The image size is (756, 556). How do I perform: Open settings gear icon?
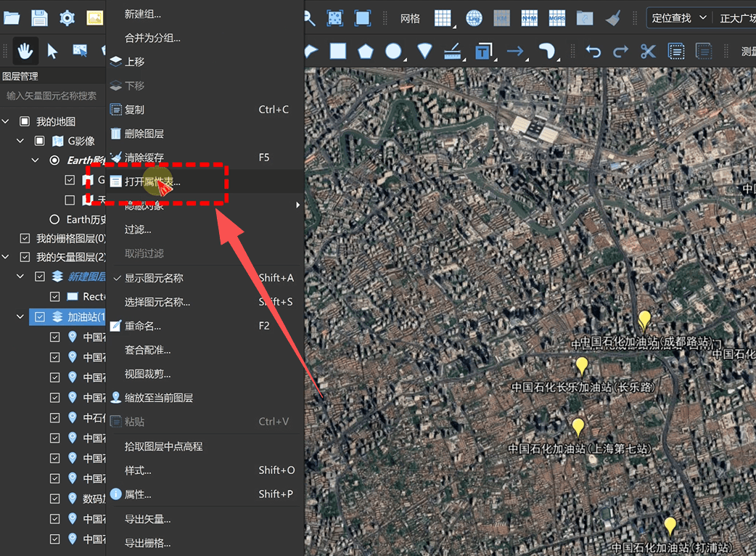click(x=67, y=18)
